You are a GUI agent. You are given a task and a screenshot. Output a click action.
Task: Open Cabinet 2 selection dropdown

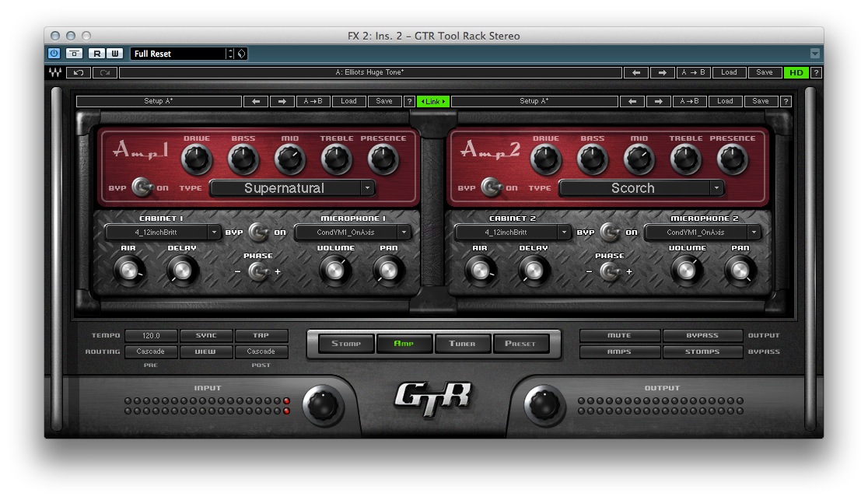tap(512, 233)
